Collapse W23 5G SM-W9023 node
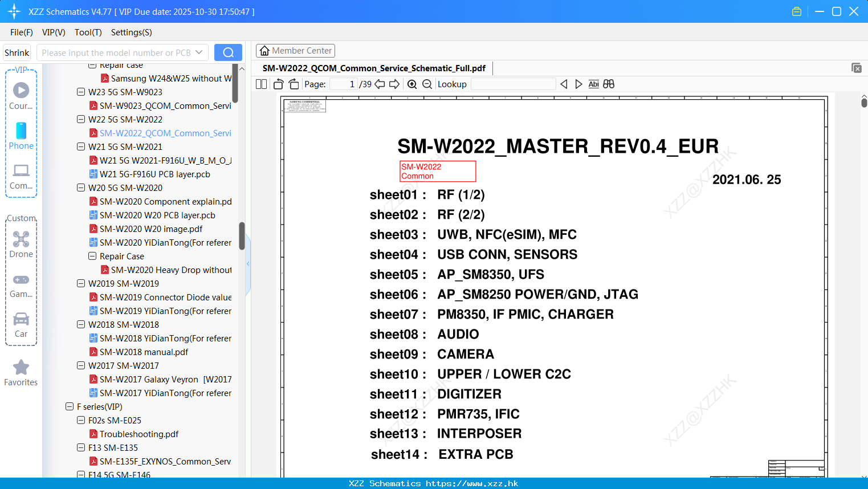 click(x=81, y=92)
